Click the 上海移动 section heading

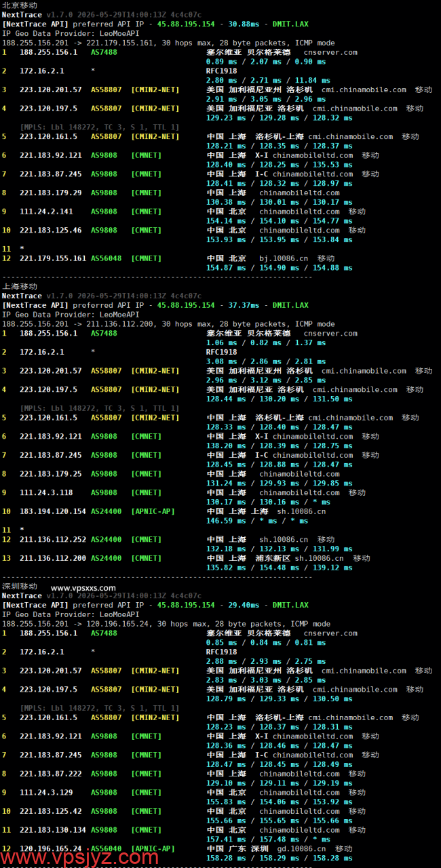pos(20,286)
